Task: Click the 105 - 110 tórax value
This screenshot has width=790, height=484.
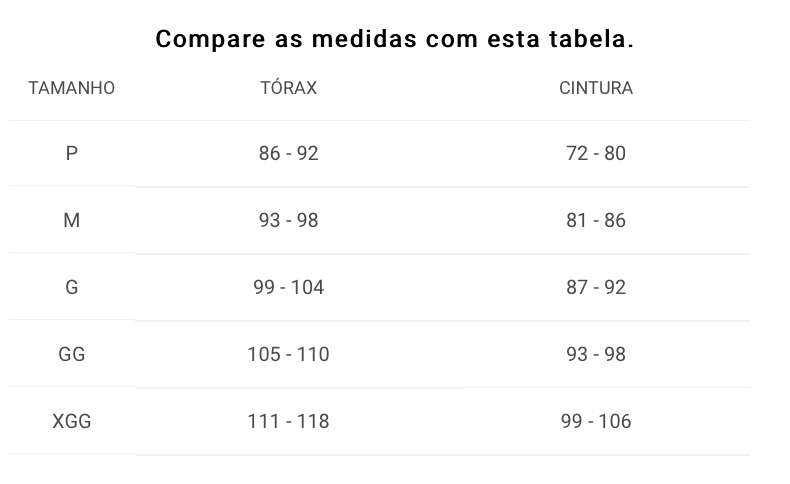Action: pyautogui.click(x=289, y=354)
